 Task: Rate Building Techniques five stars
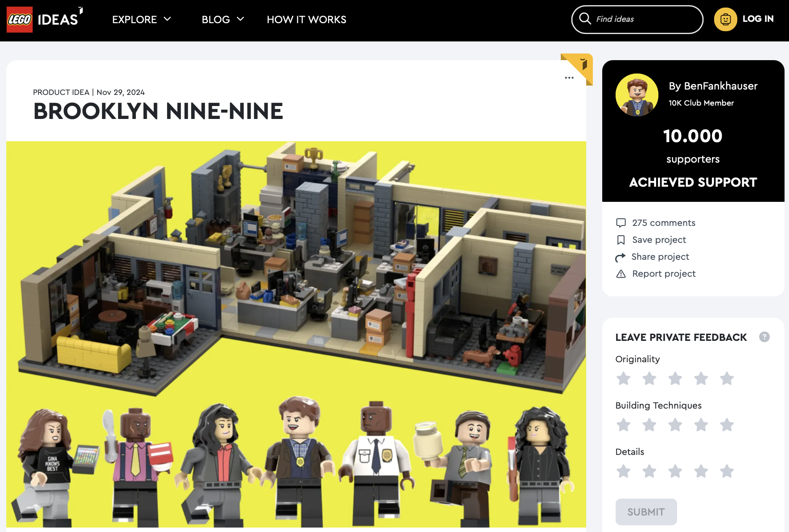click(x=727, y=425)
